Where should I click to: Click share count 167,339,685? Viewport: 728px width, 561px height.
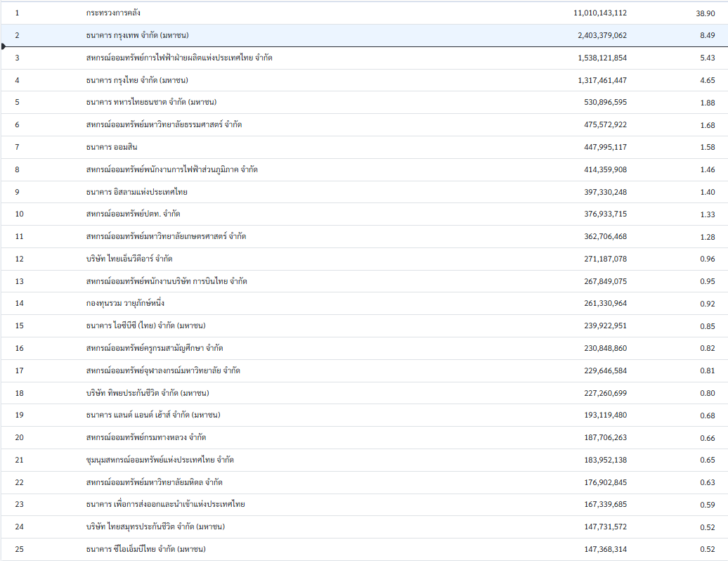(606, 504)
